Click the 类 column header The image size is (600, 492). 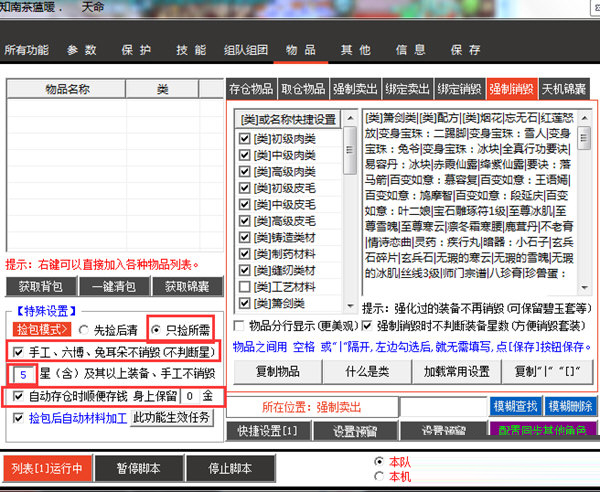(x=163, y=89)
